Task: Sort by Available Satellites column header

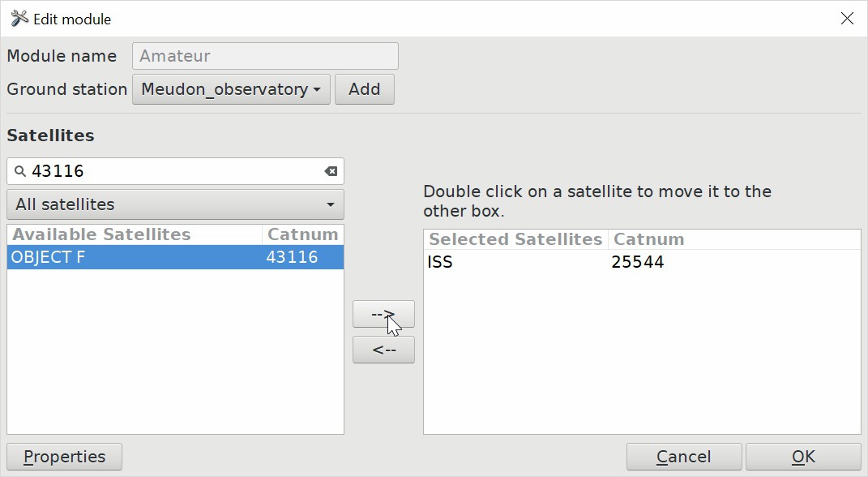Action: 135,234
